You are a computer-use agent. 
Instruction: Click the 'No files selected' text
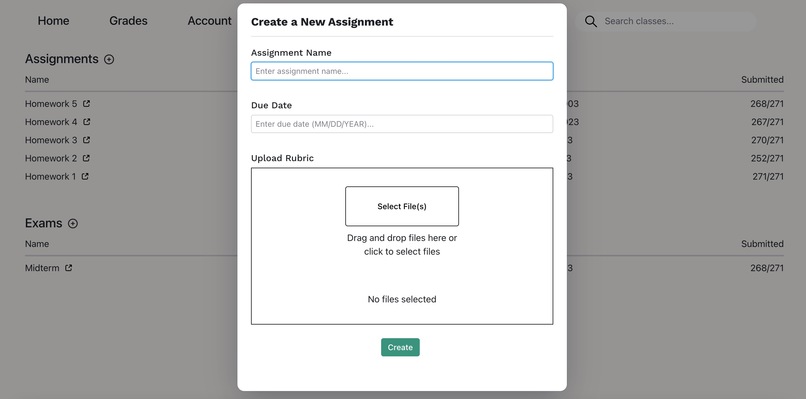click(x=402, y=299)
